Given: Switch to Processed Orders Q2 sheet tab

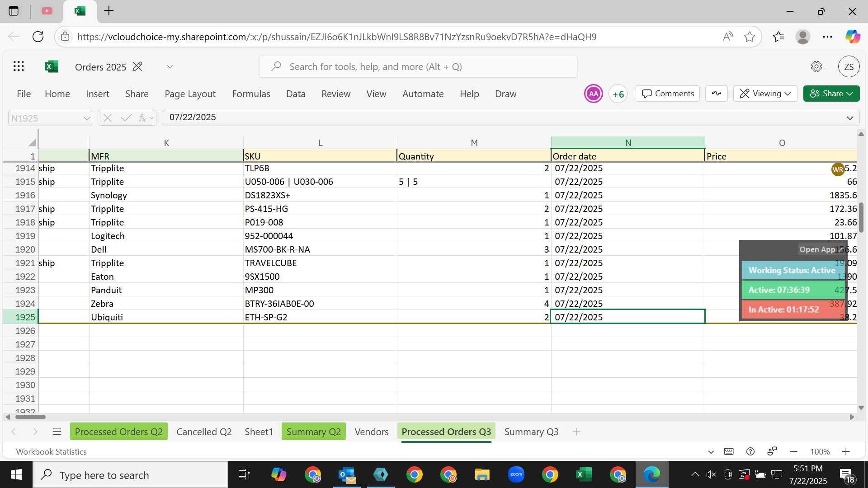Looking at the screenshot, I should (119, 432).
